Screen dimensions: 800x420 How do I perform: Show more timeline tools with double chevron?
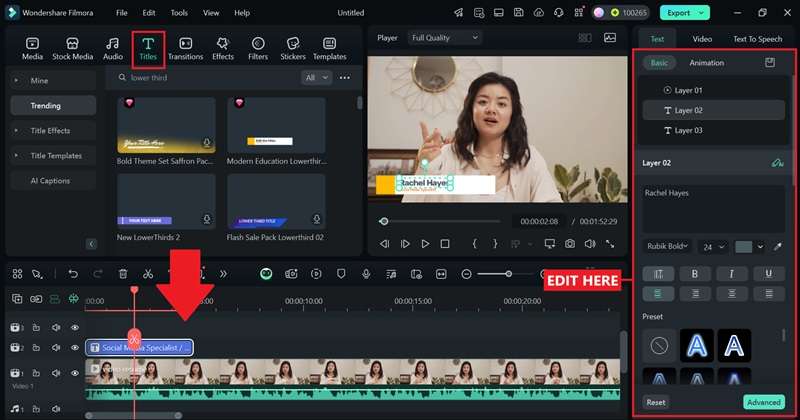click(223, 274)
